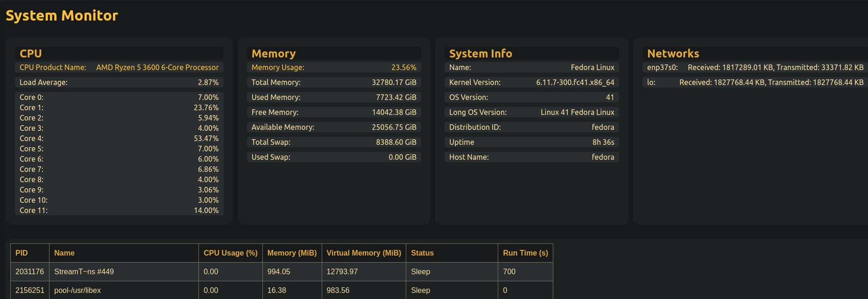The image size is (868, 299).
Task: Select the Uptime row
Action: [x=532, y=142]
